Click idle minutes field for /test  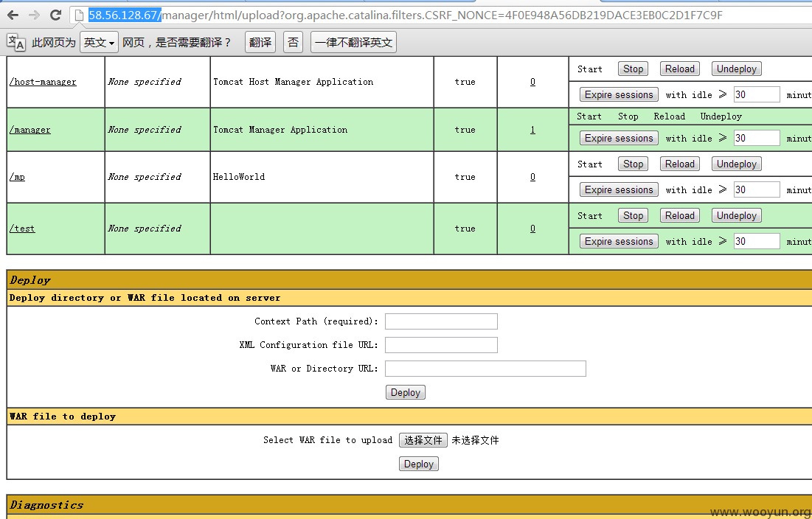point(757,242)
